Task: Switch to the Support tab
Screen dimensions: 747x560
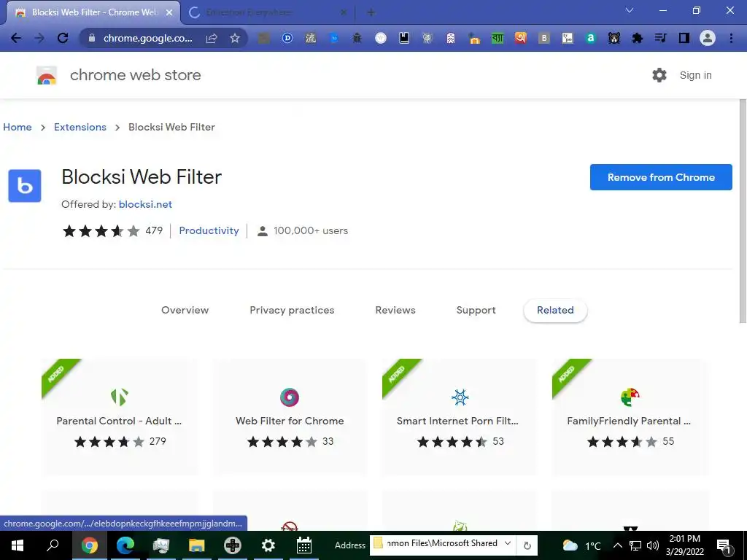Action: point(476,310)
